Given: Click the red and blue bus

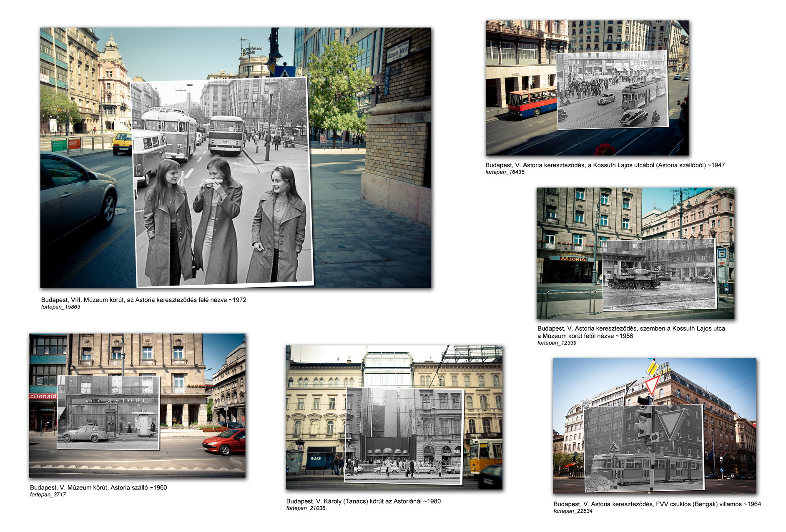Looking at the screenshot, I should coord(532,101).
